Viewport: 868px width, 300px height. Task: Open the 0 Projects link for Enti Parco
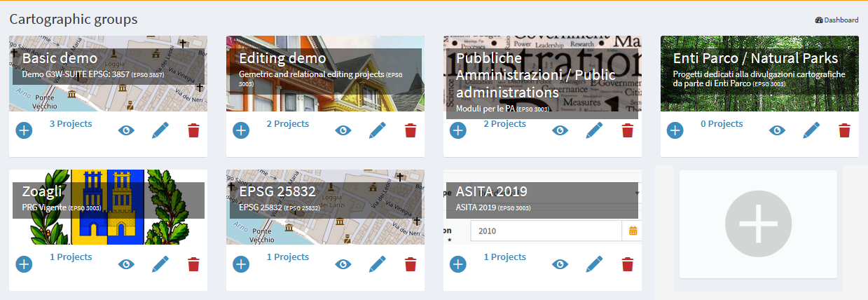[722, 123]
